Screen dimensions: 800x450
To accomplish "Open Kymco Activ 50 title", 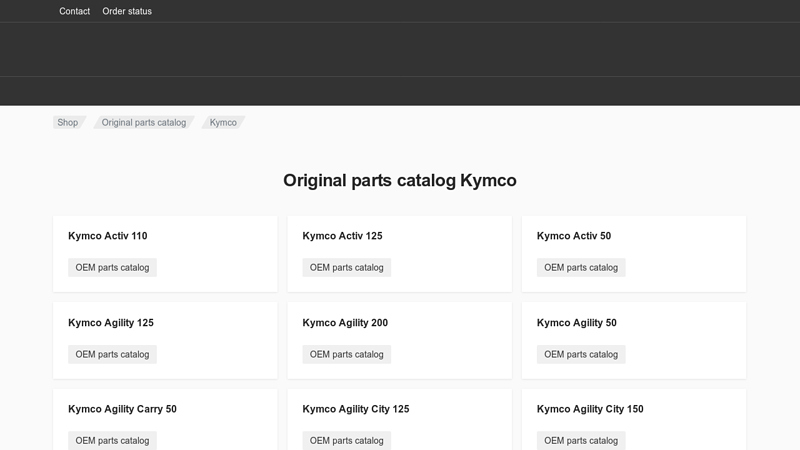I will click(x=574, y=236).
